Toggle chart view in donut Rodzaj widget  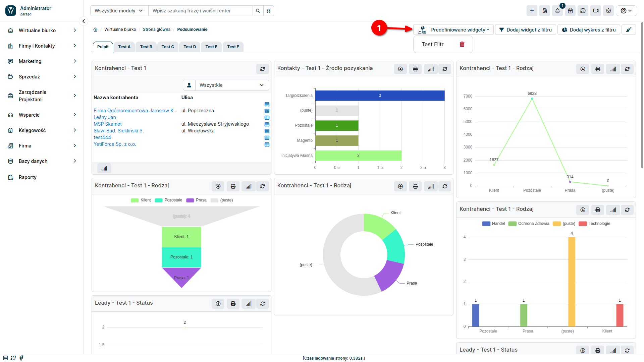pyautogui.click(x=431, y=186)
